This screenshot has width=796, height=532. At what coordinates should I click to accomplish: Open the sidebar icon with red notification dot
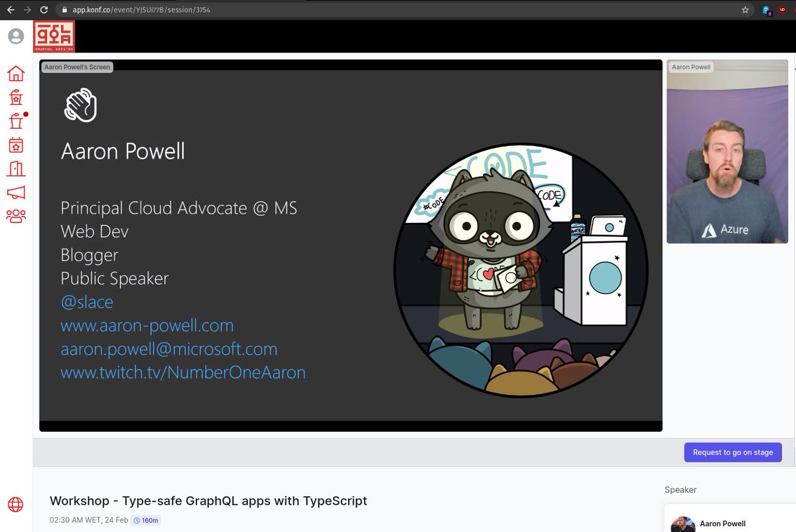(16, 121)
